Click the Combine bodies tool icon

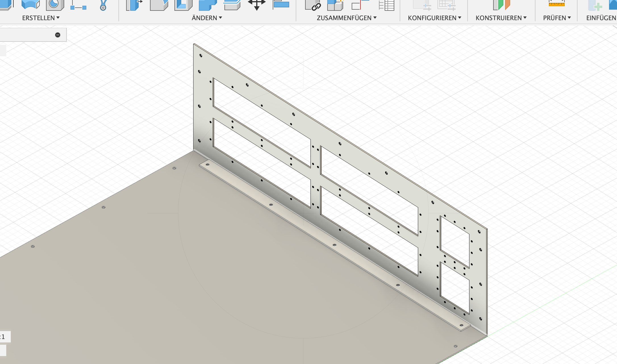click(x=208, y=5)
